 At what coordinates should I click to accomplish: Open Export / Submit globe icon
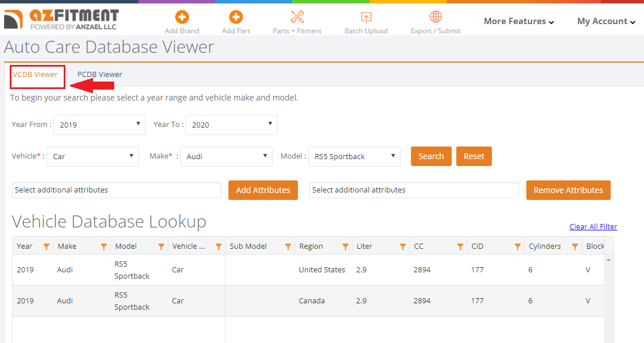pos(436,17)
